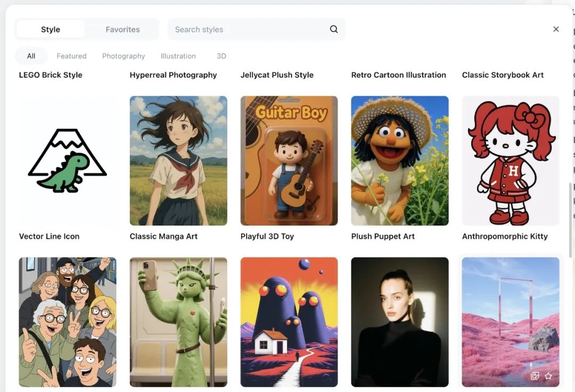
Task: Choose the Anthropomorphic Kitty thumbnail
Action: click(x=511, y=161)
